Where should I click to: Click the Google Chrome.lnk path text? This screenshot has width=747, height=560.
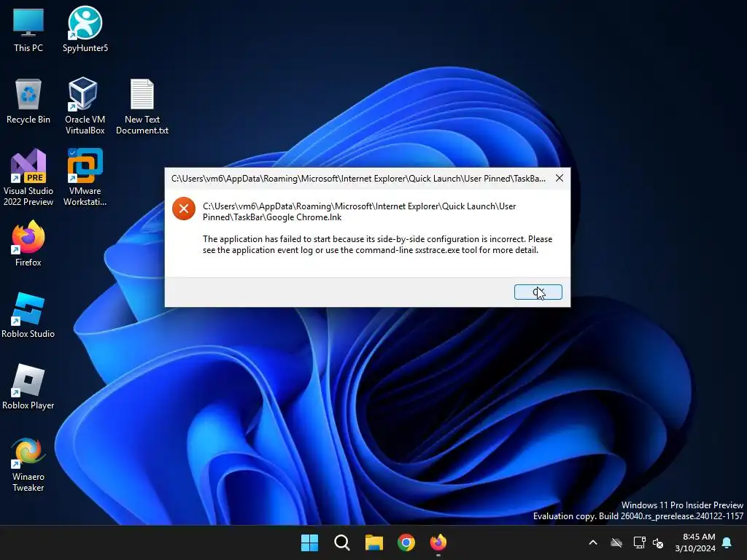(x=359, y=211)
